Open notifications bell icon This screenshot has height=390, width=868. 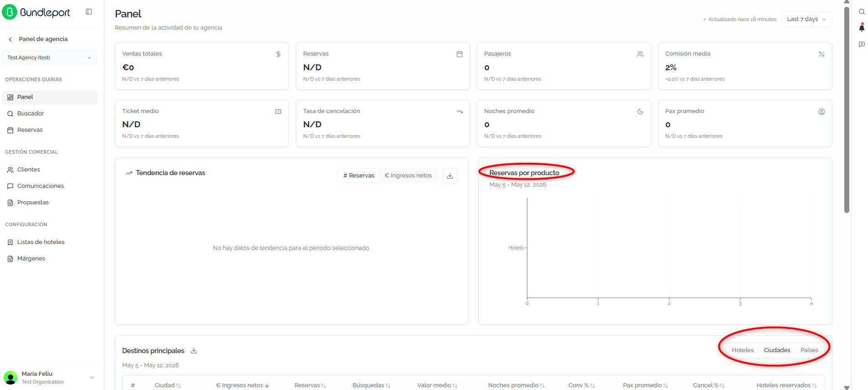tap(862, 28)
